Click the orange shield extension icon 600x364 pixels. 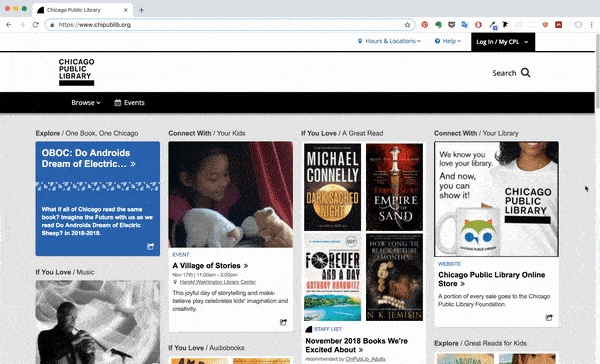(x=545, y=24)
